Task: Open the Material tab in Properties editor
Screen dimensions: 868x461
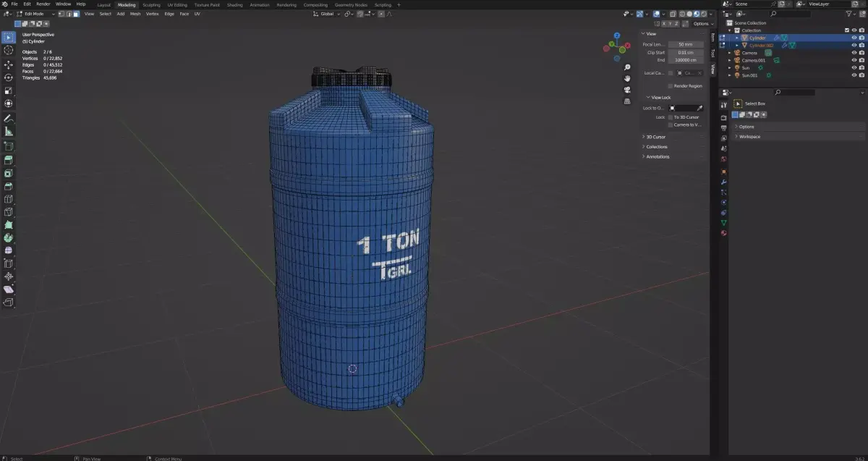Action: coord(723,233)
